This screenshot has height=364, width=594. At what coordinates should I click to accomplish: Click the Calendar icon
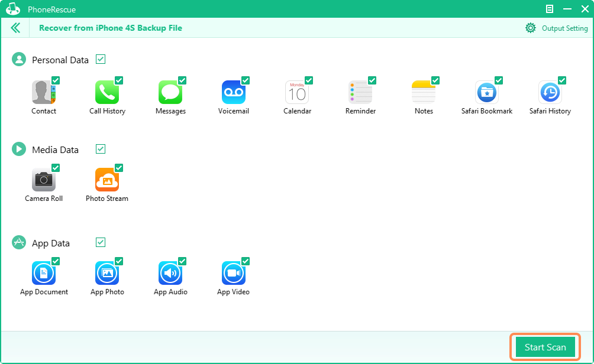297,92
